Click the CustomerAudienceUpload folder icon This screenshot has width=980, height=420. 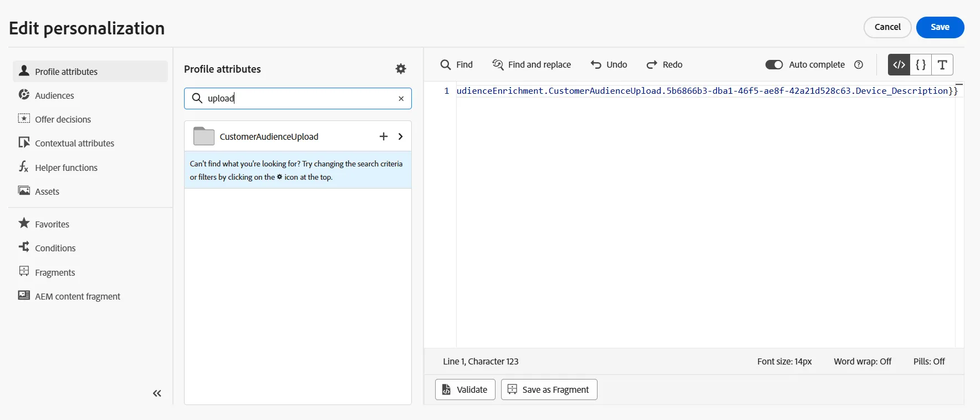tap(203, 136)
